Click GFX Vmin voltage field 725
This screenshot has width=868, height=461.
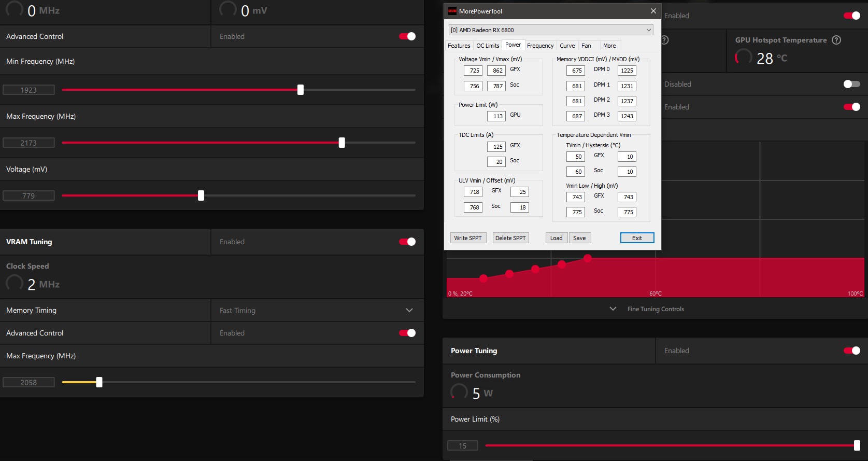click(473, 71)
